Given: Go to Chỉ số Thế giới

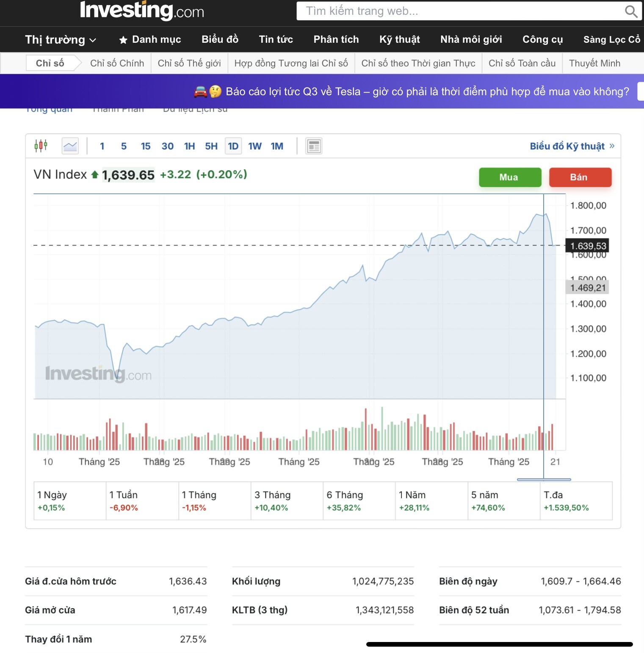Looking at the screenshot, I should click(x=189, y=63).
